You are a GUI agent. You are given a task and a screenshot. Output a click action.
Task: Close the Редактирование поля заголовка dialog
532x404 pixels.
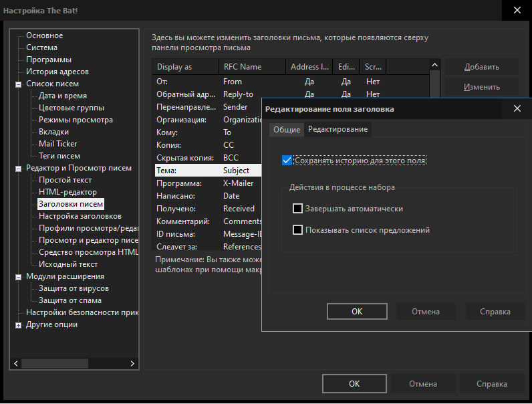pyautogui.click(x=517, y=108)
